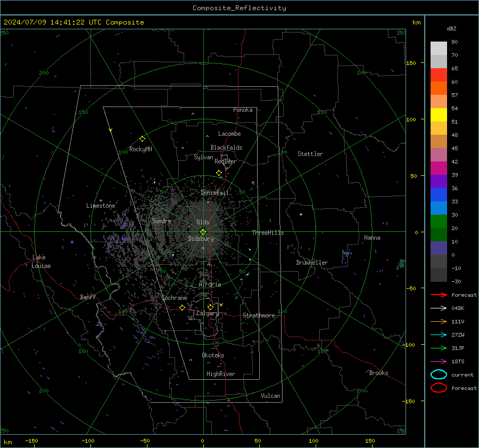The height and width of the screenshot is (448, 479).
Task: Click the RockyMH label
Action: coord(141,149)
